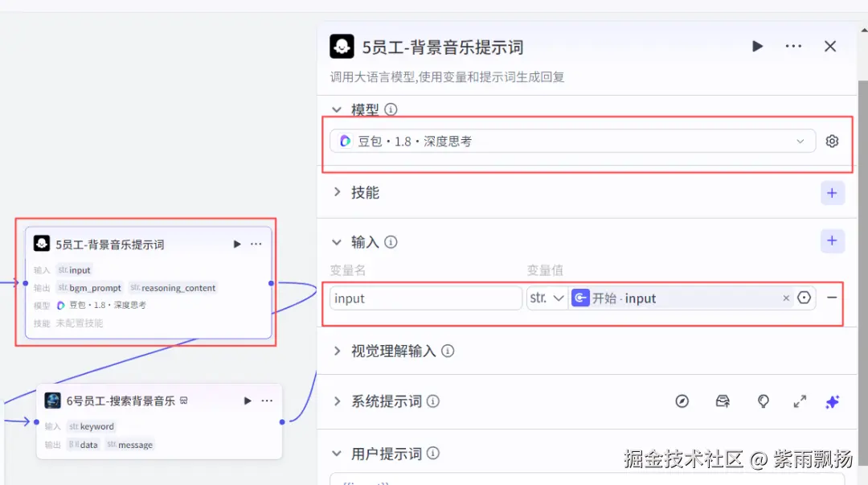The width and height of the screenshot is (868, 485).
Task: Change the str. variable type dropdown
Action: coord(547,298)
